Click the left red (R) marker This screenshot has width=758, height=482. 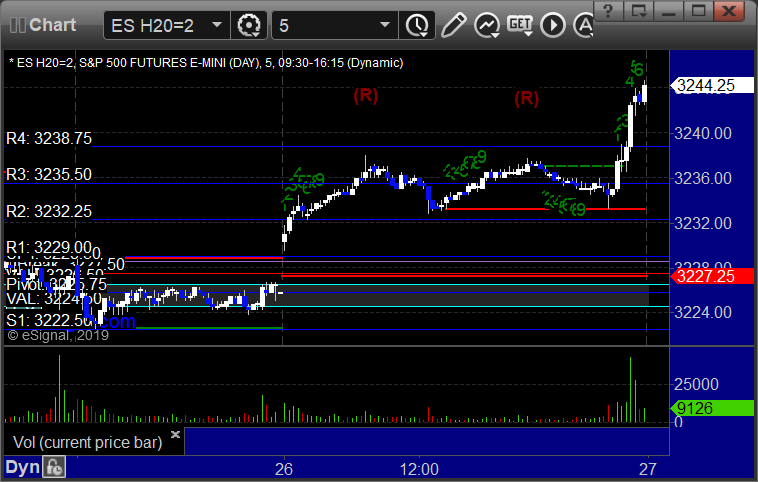click(365, 95)
